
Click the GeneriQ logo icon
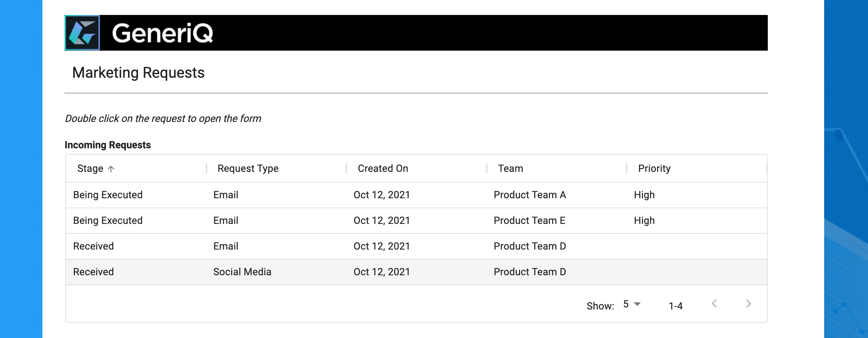click(x=82, y=33)
